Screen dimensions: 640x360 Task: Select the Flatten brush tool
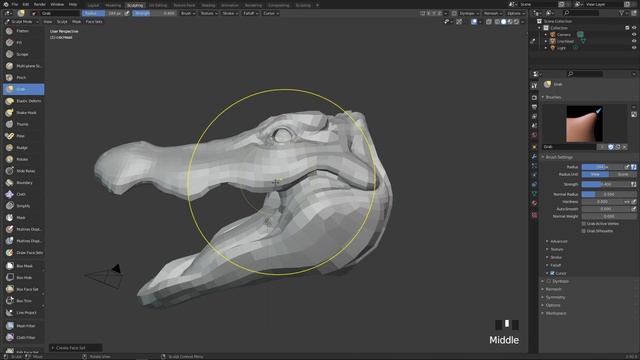click(x=23, y=31)
